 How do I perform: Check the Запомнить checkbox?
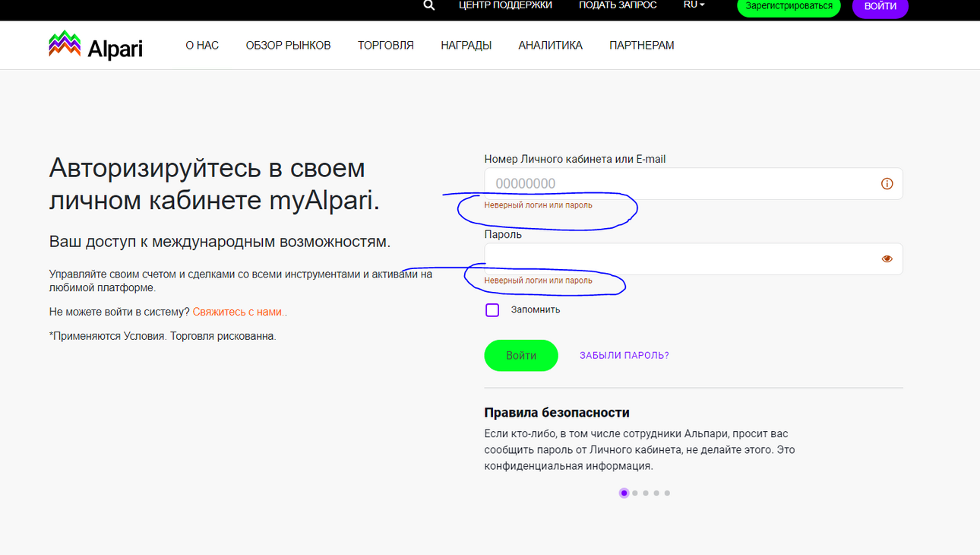tap(492, 310)
